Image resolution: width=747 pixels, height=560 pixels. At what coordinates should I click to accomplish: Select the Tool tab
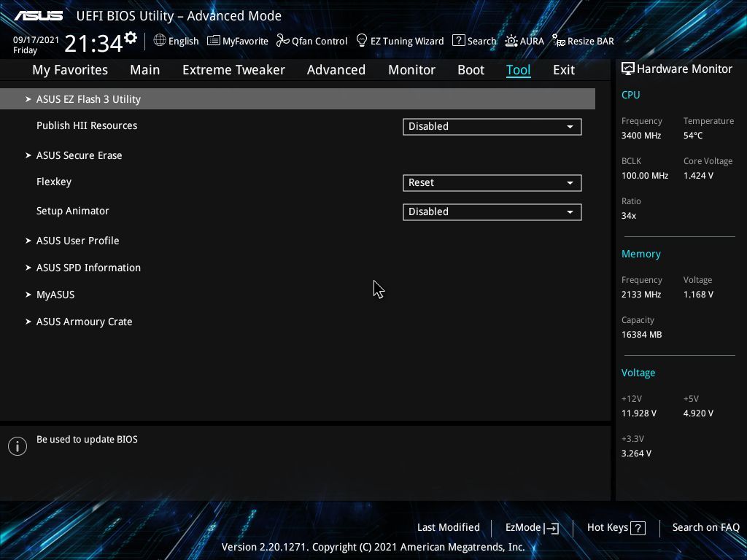pyautogui.click(x=519, y=70)
